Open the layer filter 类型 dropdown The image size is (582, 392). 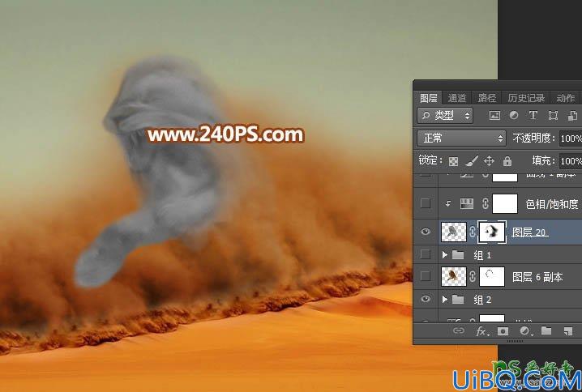tap(445, 116)
